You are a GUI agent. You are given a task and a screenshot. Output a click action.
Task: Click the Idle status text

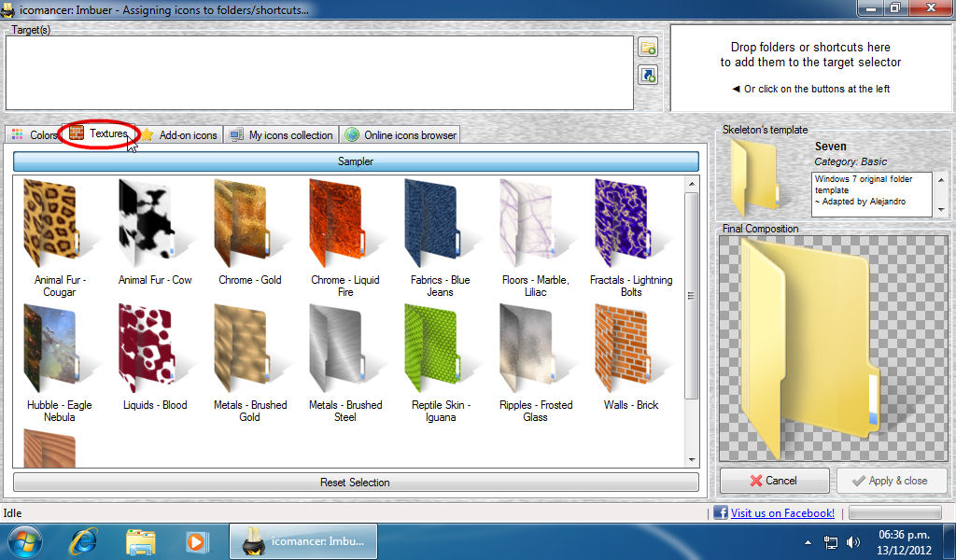[12, 513]
